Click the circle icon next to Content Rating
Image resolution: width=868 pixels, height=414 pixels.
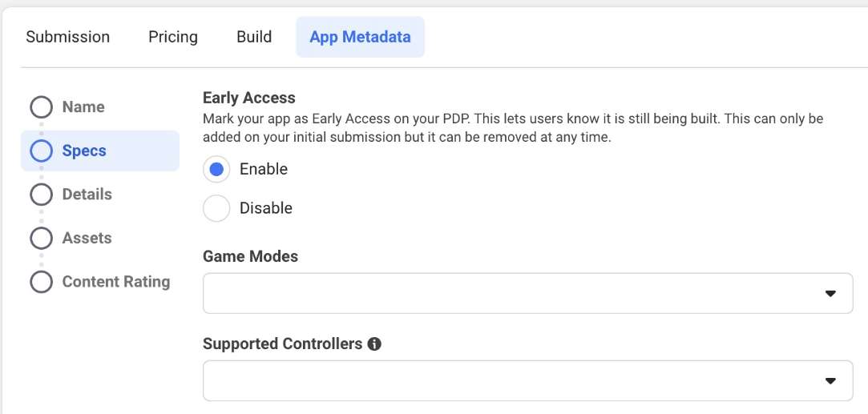click(42, 282)
